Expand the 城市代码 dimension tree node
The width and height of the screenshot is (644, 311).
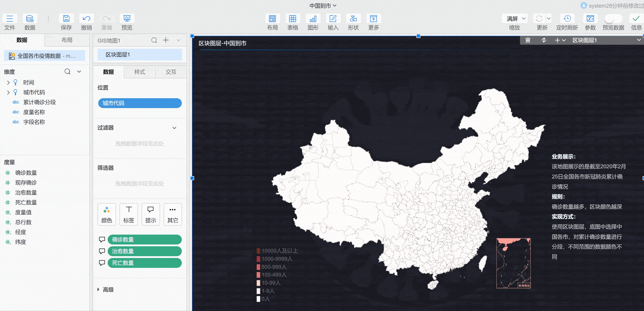coord(8,93)
